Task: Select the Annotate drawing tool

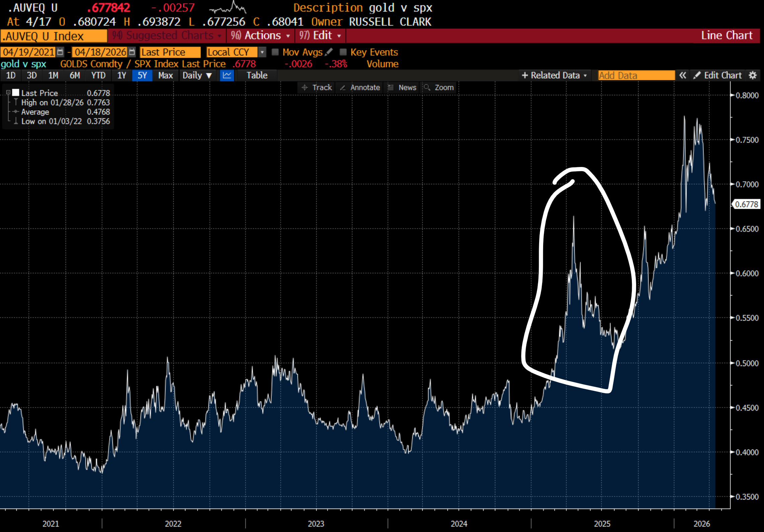Action: (360, 88)
